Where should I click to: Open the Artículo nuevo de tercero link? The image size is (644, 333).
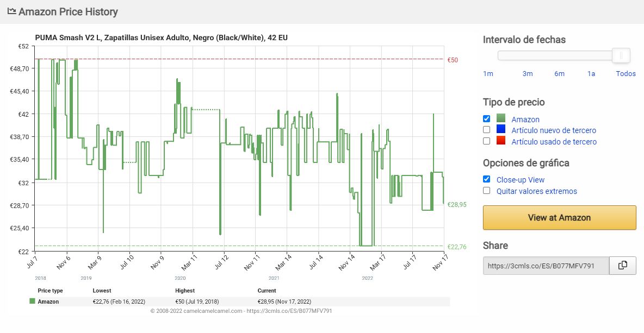coord(554,130)
